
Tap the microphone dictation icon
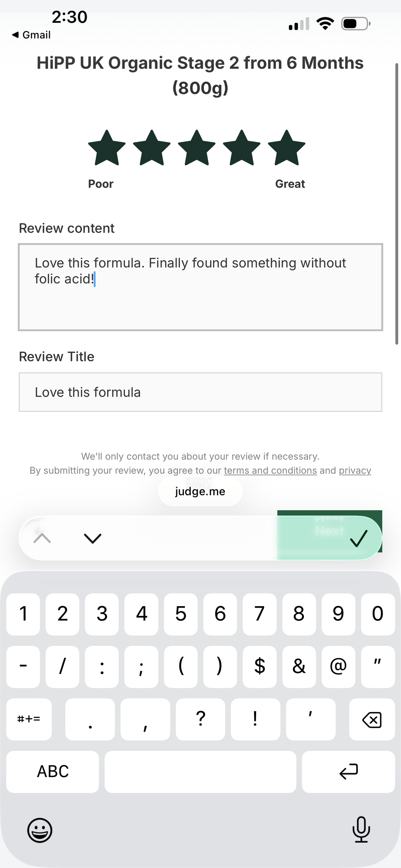(361, 829)
